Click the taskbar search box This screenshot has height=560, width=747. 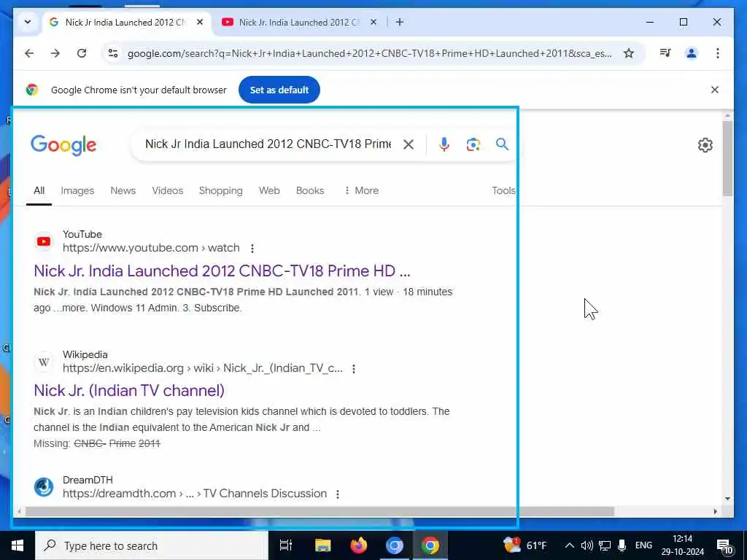pos(152,545)
